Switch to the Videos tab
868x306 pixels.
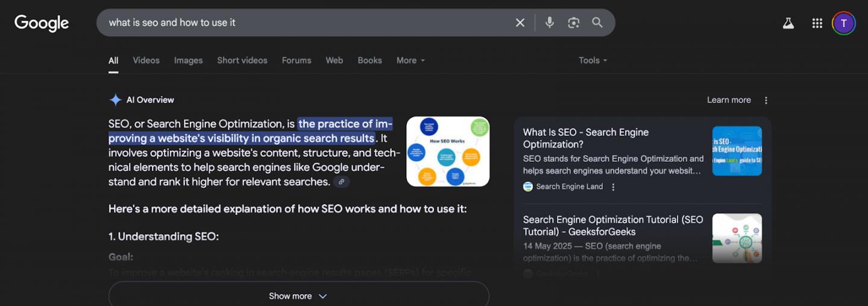pos(146,60)
